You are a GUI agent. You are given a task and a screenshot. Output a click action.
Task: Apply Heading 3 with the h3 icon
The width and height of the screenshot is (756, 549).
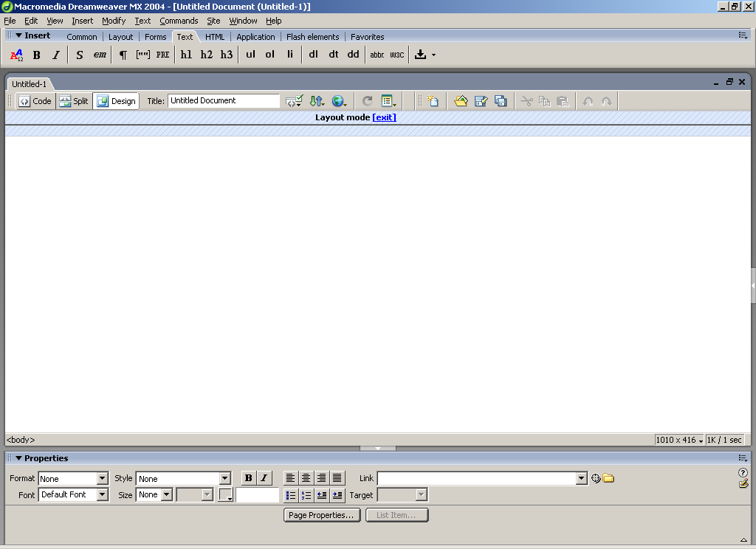coord(227,55)
